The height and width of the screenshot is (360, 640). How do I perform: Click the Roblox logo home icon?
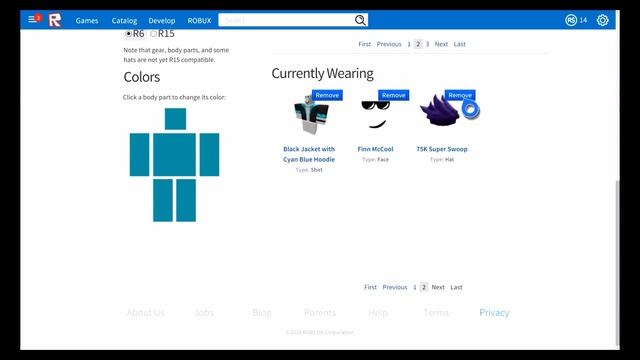[55, 20]
